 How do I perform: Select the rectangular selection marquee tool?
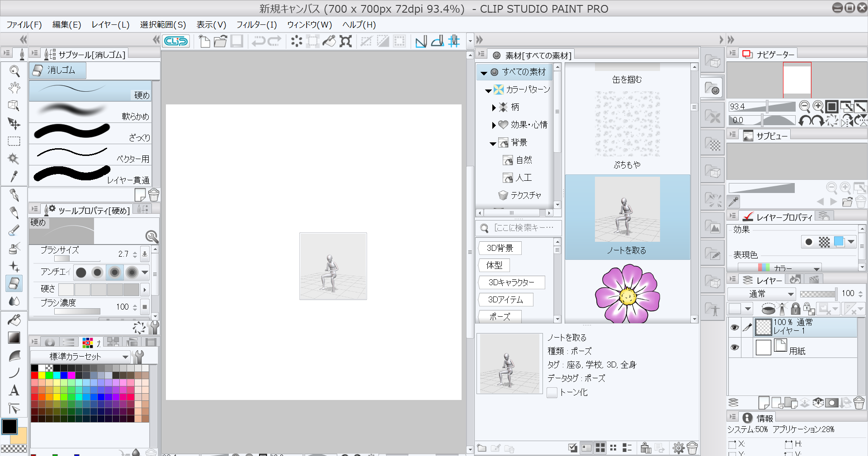[x=14, y=141]
